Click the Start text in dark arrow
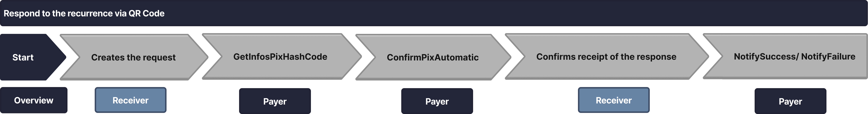868x114 pixels. (23, 58)
